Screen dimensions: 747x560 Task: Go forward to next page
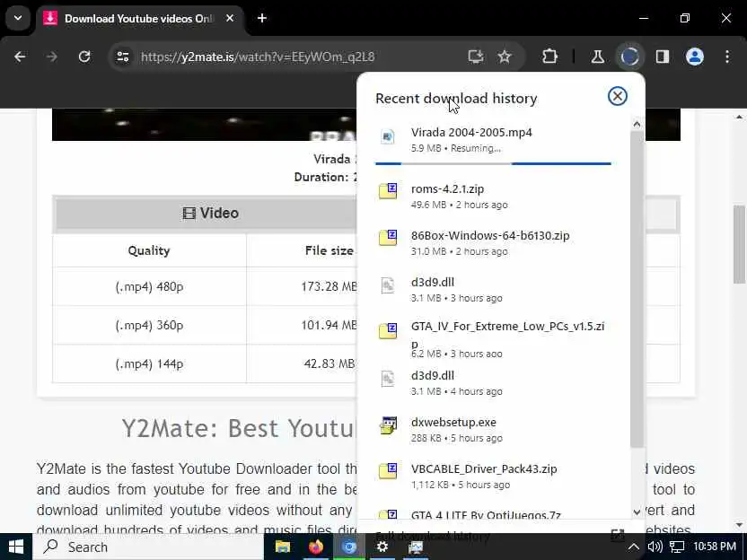(52, 57)
